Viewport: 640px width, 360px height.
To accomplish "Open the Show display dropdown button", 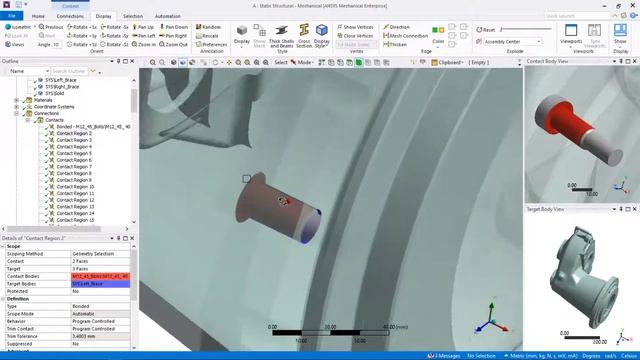I will (x=620, y=36).
